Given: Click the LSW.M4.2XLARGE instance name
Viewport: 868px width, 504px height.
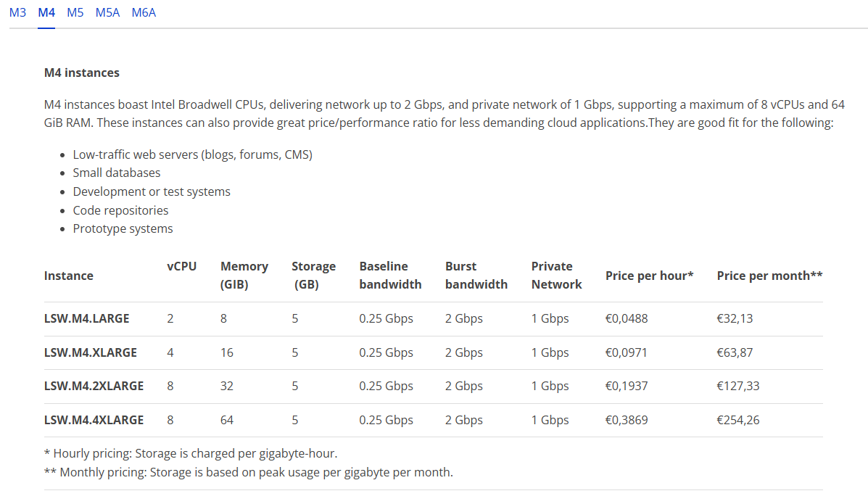Looking at the screenshot, I should 94,386.
